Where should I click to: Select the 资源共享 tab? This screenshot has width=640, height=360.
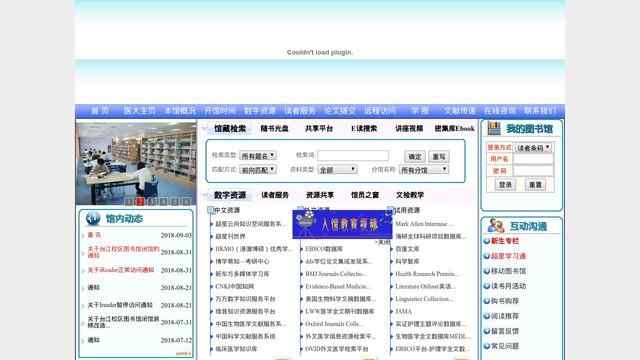coord(320,195)
